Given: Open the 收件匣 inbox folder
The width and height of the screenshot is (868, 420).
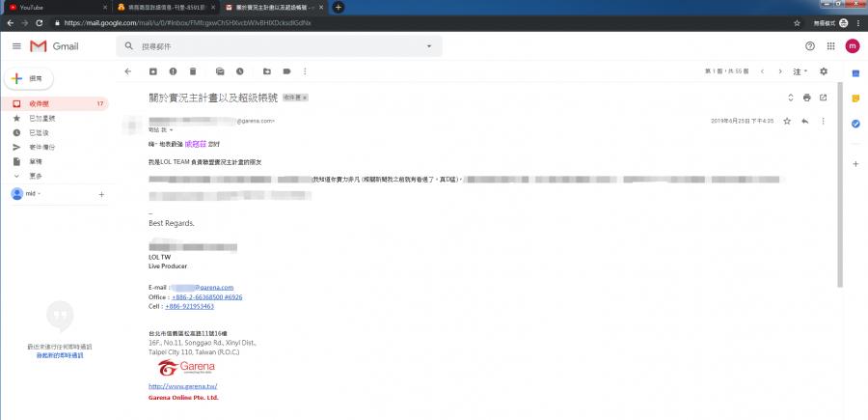Looking at the screenshot, I should [x=39, y=103].
